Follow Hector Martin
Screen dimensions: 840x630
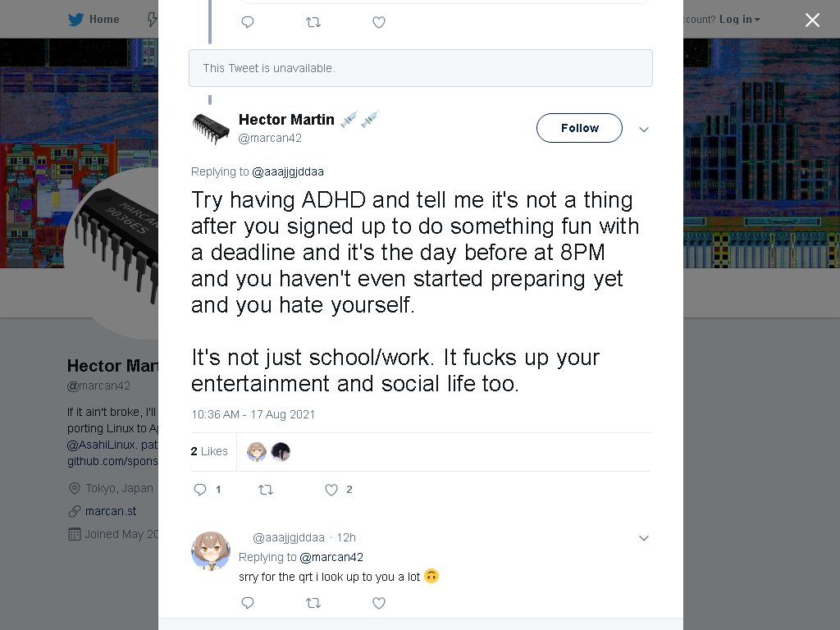579,128
